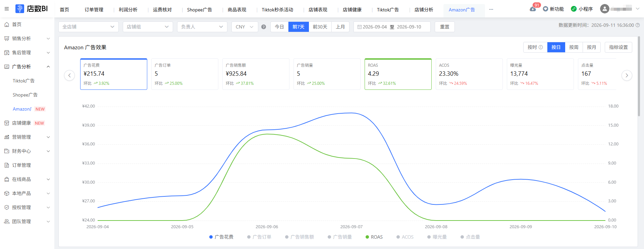
Task: Open the 店铺组 store group dropdown
Action: 148,27
